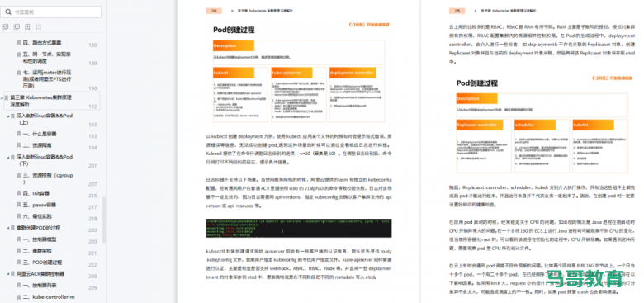Image resolution: width=644 pixels, height=303 pixels.
Task: Collapse the 集群创建POD的过程 arrow
Action: pyautogui.click(x=9, y=228)
